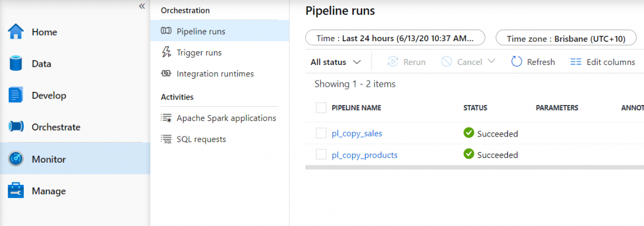Click the horizontal scrollbar under the table
The width and height of the screenshot is (644, 226).
[x=475, y=167]
